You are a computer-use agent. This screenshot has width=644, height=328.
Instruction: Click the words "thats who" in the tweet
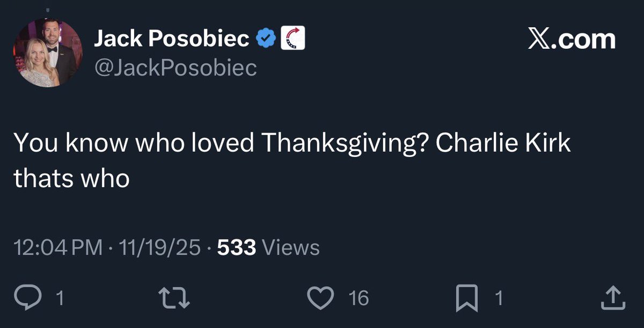click(x=71, y=178)
